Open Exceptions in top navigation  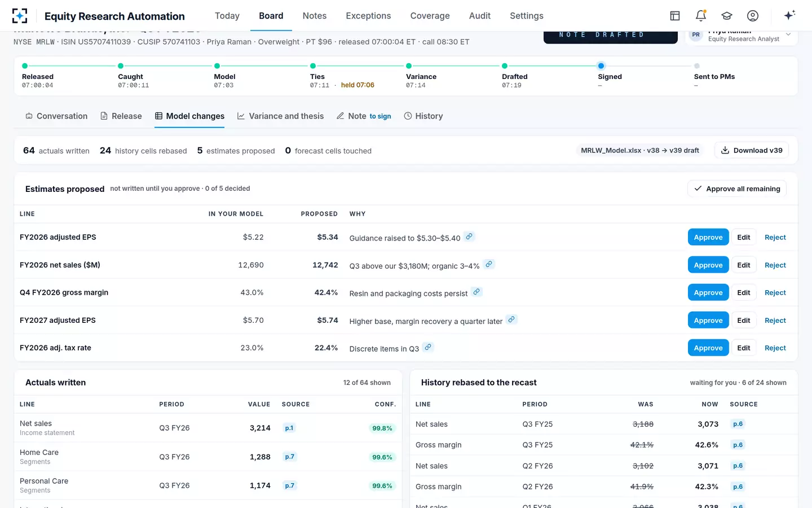click(368, 16)
